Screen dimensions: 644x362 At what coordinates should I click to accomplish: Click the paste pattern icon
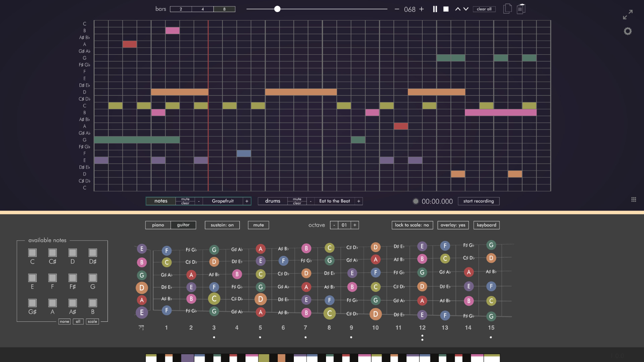(x=521, y=9)
